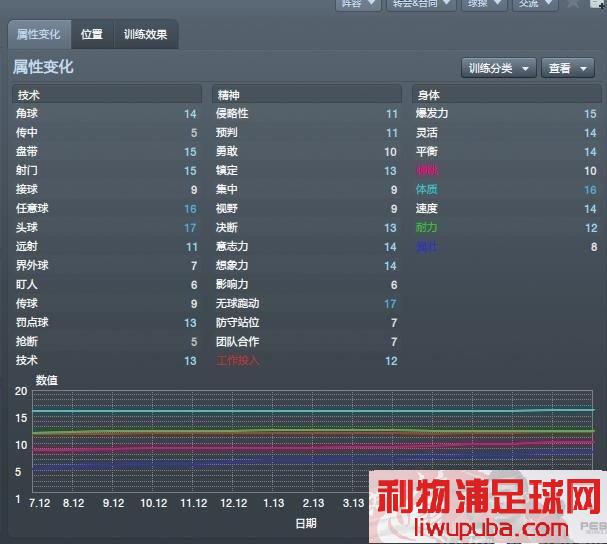Expand the 训练分类 dropdown
The height and width of the screenshot is (544, 607).
(499, 68)
